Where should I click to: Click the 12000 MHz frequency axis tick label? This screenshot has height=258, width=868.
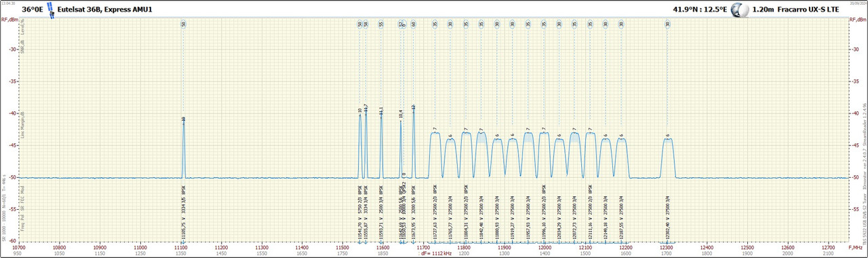545,248
